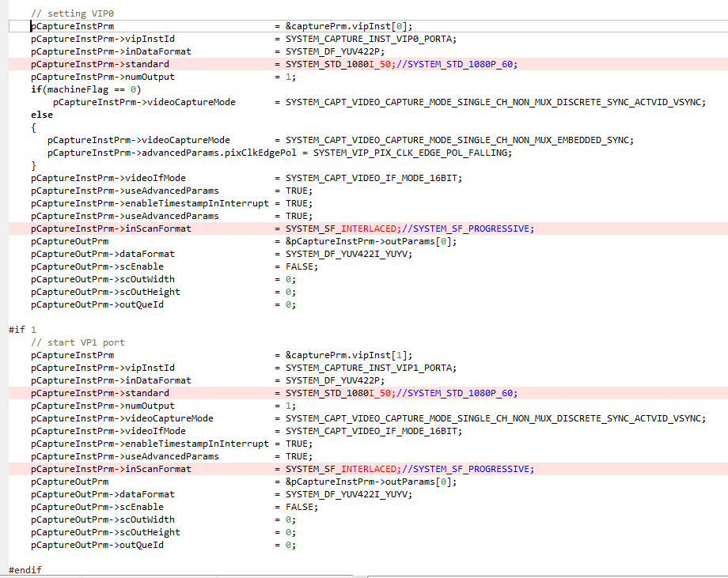Click 'pCaptureInstPrm->inDataFormat' in VIP0 section
Viewport: 728px width, 578px height.
click(111, 51)
